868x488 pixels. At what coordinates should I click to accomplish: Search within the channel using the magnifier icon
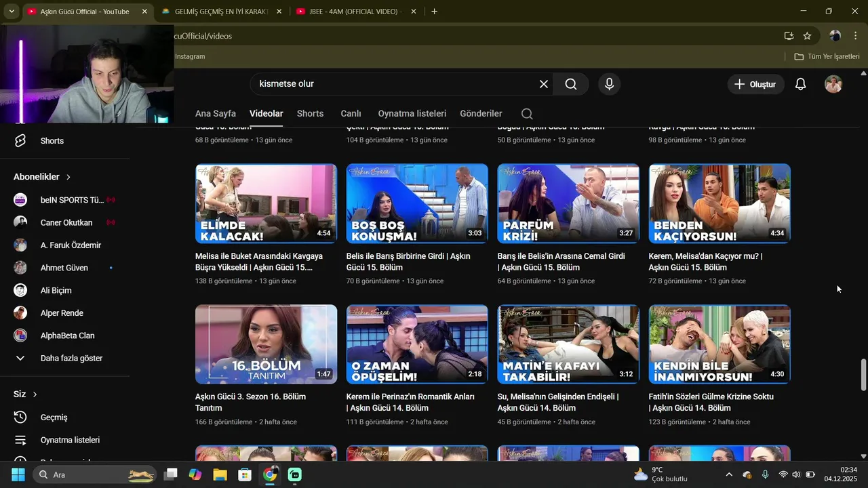[x=527, y=114]
